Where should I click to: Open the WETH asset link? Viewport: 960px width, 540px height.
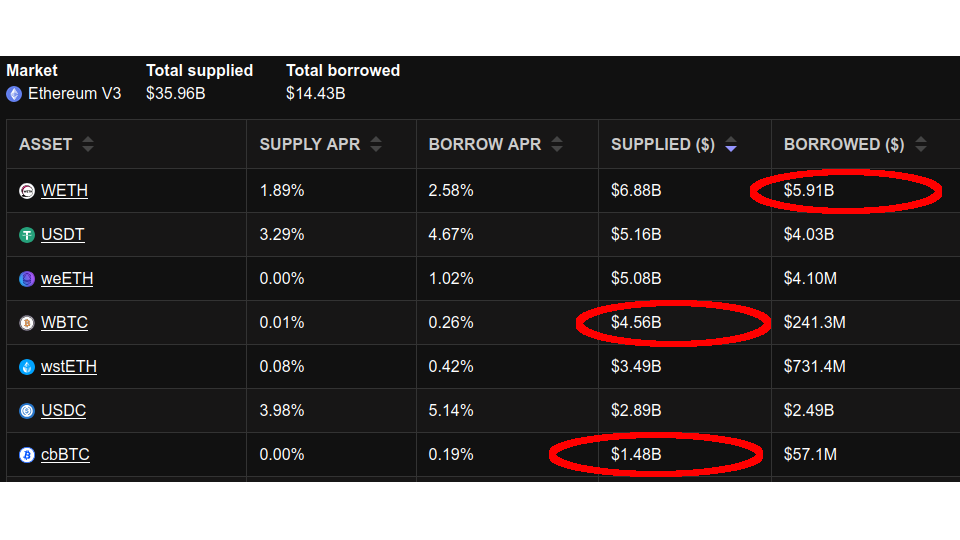click(64, 191)
